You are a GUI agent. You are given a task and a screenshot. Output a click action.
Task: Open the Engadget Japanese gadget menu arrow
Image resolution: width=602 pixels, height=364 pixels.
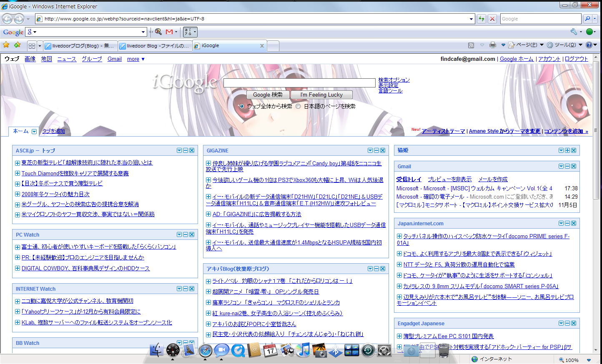[x=561, y=323]
